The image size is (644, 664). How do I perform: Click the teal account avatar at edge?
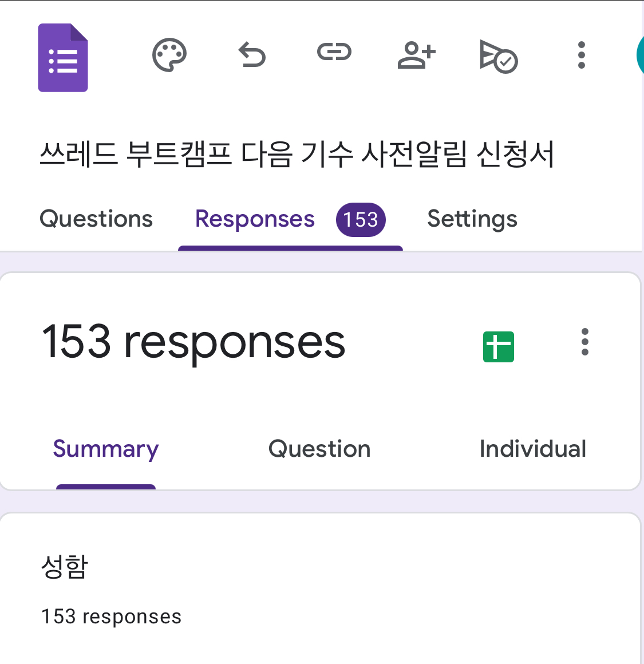tap(640, 55)
